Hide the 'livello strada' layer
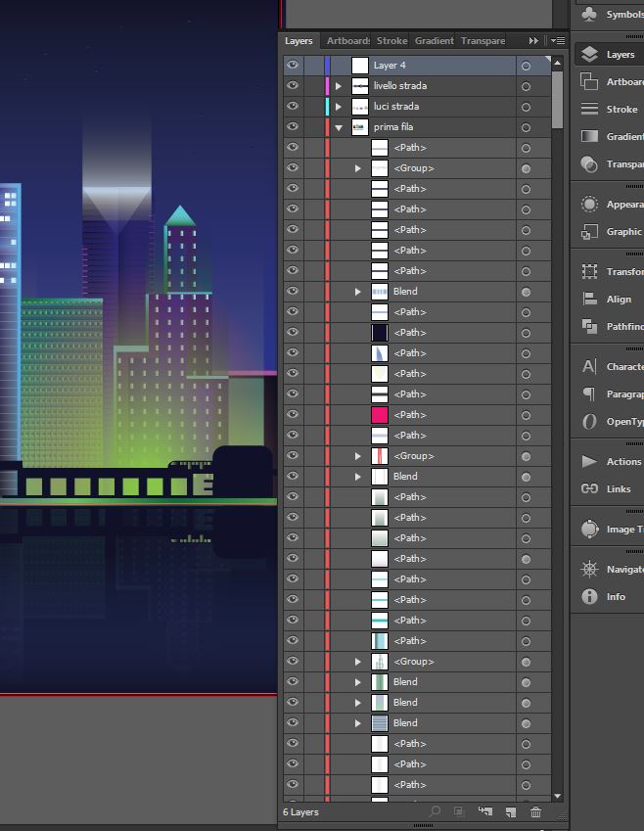Screen dimensions: 644x831 [292, 86]
